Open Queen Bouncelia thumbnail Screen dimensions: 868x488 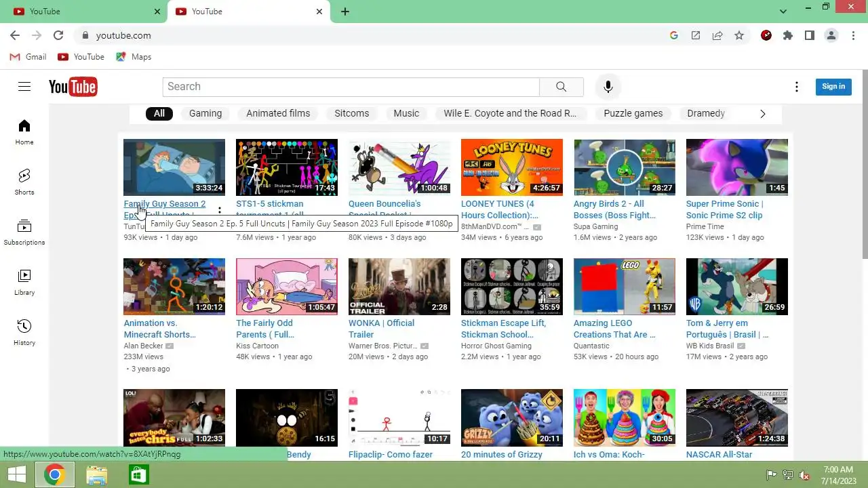399,167
